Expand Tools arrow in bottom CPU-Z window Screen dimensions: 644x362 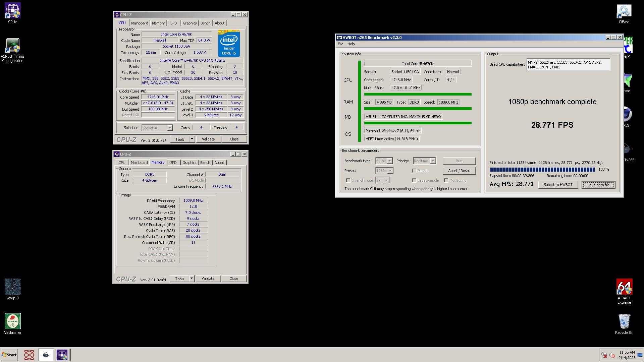coord(192,279)
